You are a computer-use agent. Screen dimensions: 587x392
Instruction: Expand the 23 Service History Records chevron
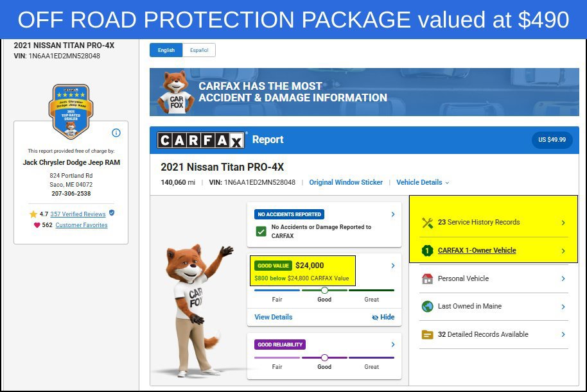point(563,223)
